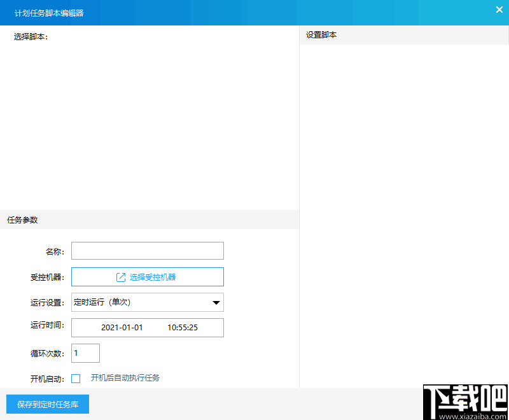Expand the schedule type selector to change from 单次

[x=147, y=302]
